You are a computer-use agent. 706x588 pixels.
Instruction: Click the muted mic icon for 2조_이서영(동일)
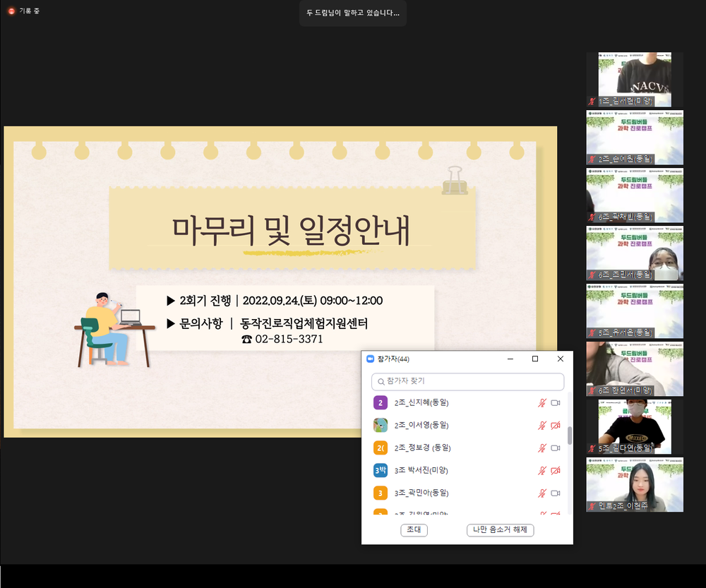point(542,426)
